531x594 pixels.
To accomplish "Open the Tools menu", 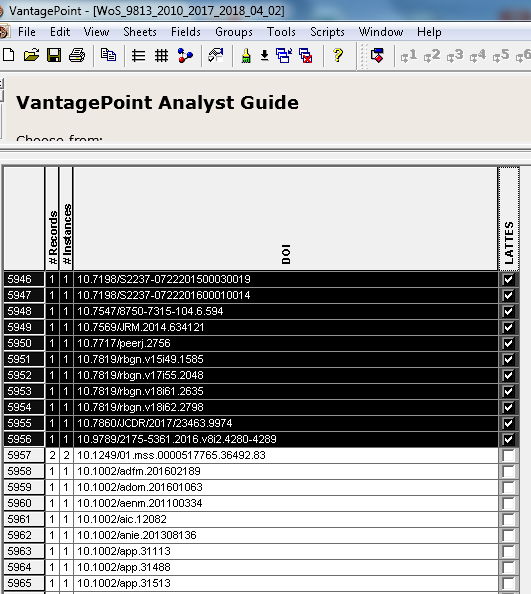I will point(281,32).
